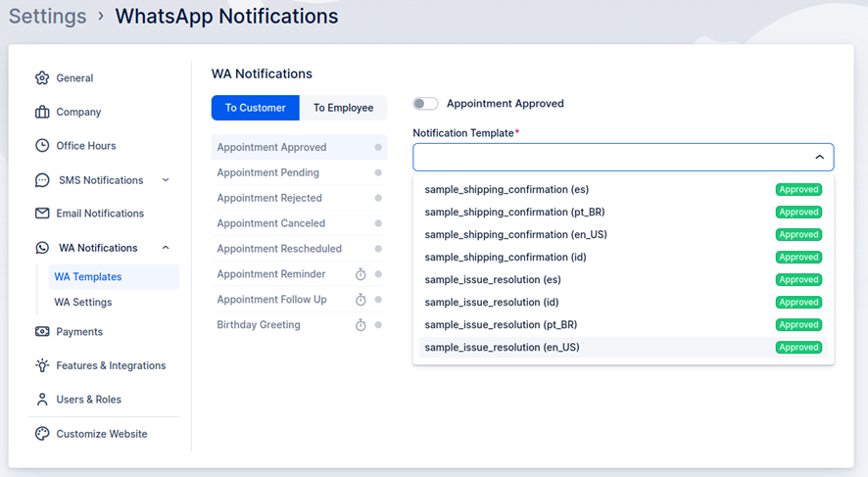Screen dimensions: 868x477
Task: Select the To Customer tab
Action: pos(256,108)
